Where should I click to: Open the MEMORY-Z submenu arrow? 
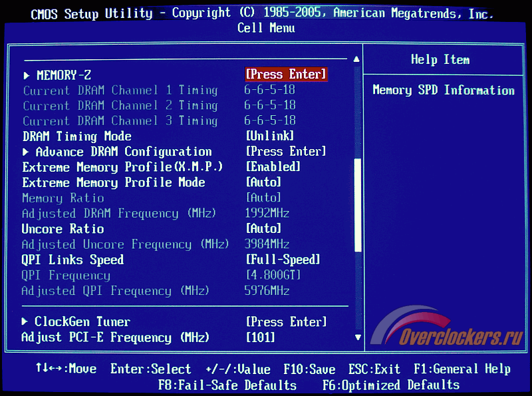(x=27, y=75)
